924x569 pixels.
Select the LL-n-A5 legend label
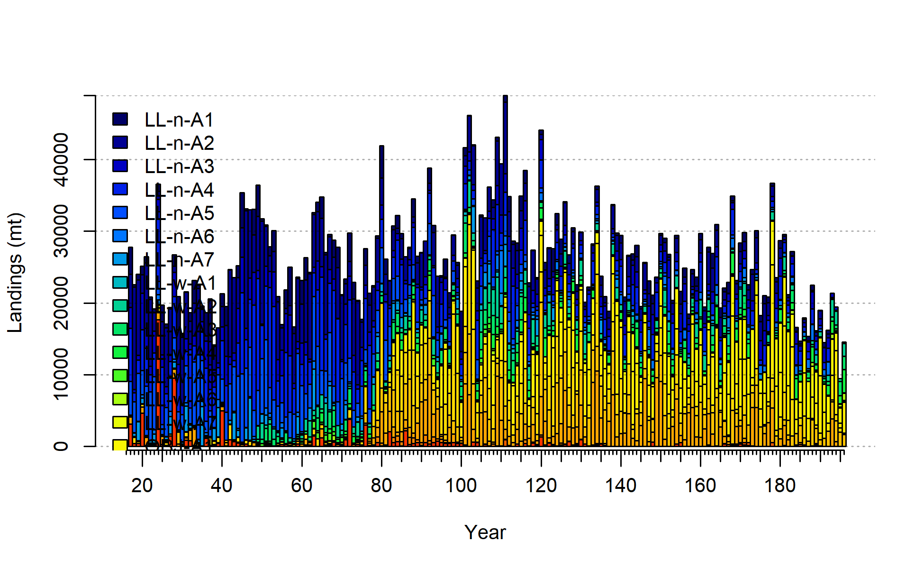pyautogui.click(x=179, y=213)
